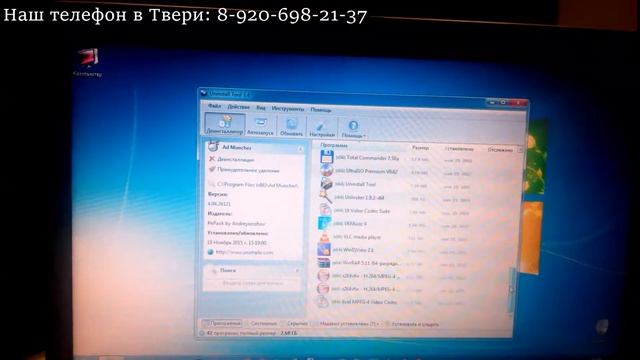Select the WinDjView icon

point(324,249)
